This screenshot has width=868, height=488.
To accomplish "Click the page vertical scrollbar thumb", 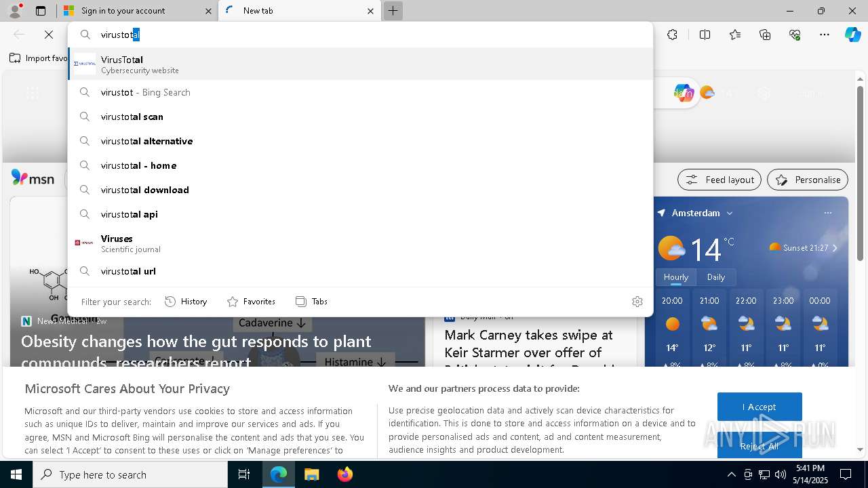I will (x=860, y=173).
